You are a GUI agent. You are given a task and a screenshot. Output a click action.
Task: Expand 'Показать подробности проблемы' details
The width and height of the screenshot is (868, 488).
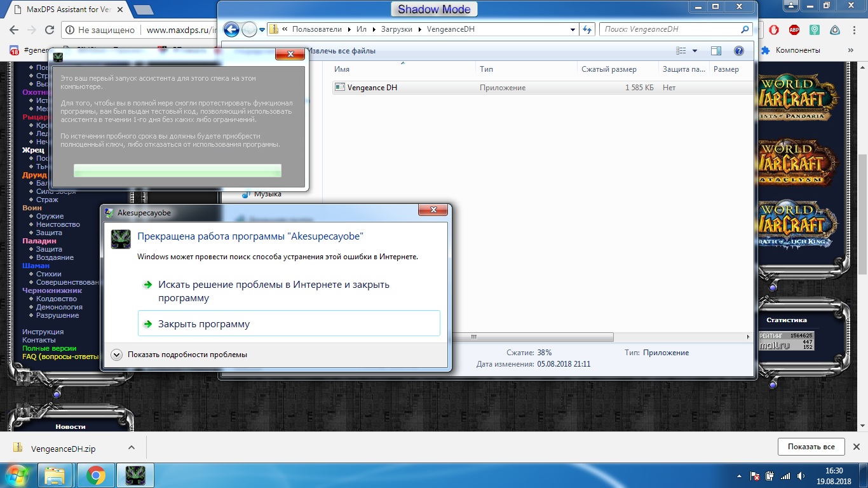[116, 355]
